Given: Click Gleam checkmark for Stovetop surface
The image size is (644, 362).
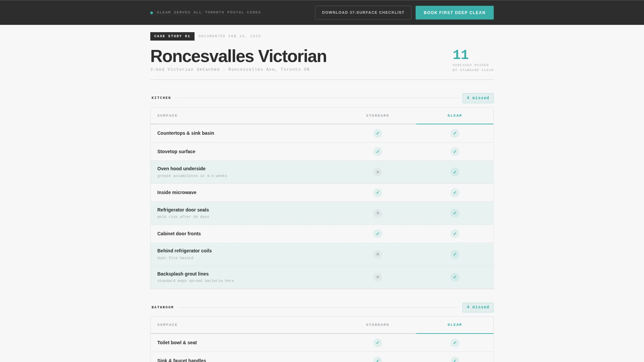Looking at the screenshot, I should (x=455, y=152).
